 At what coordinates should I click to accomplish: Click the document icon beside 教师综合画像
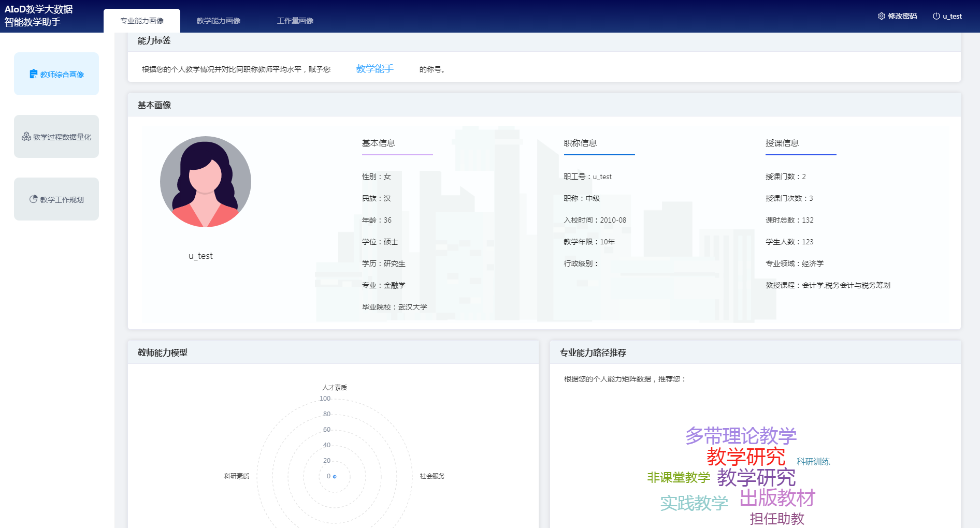tap(33, 74)
